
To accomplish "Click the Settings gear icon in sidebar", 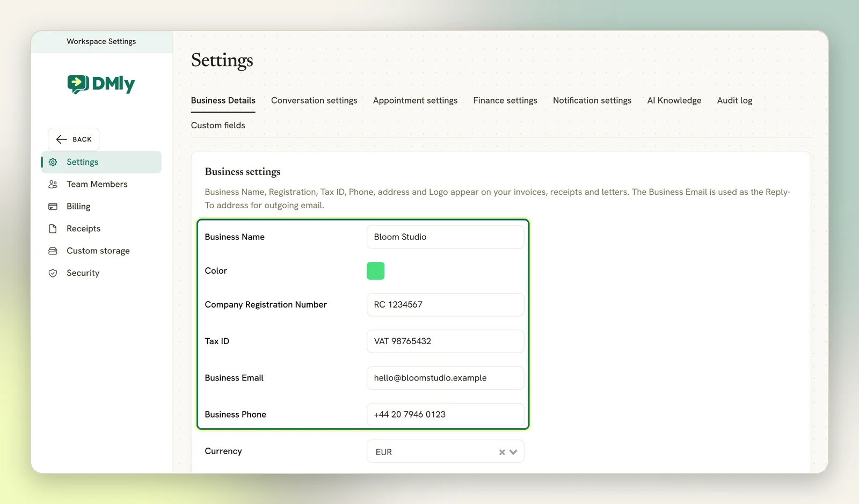I will pos(53,162).
